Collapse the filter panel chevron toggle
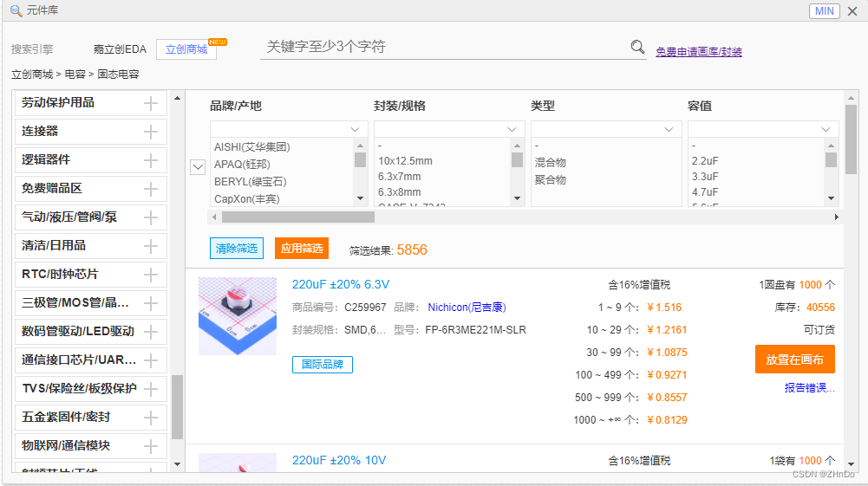 (x=198, y=167)
